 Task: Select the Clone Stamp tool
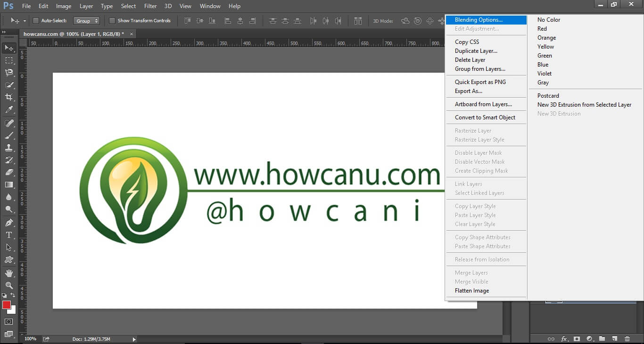pyautogui.click(x=9, y=148)
